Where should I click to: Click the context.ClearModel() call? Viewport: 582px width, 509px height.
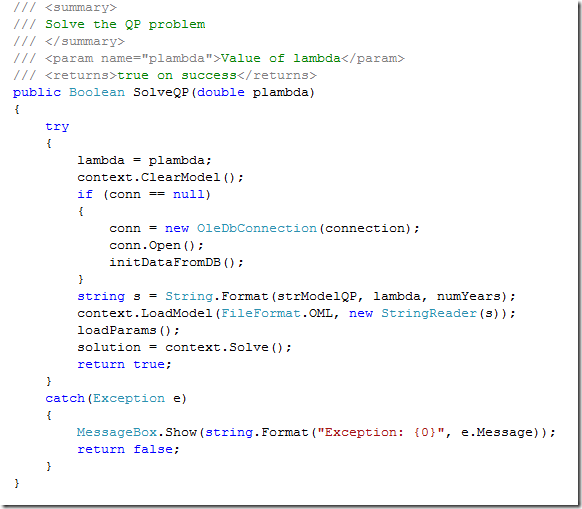click(160, 177)
